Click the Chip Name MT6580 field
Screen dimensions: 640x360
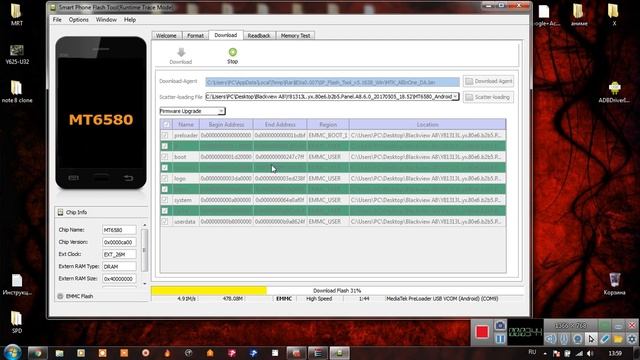[119, 230]
